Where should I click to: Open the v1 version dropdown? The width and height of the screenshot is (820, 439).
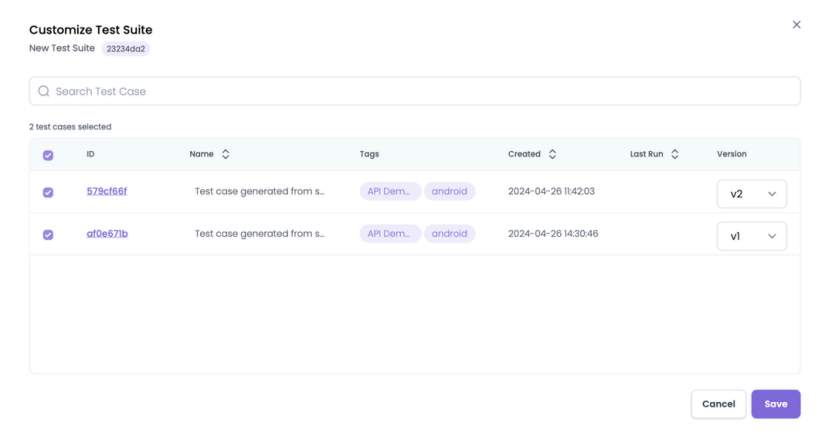point(751,237)
